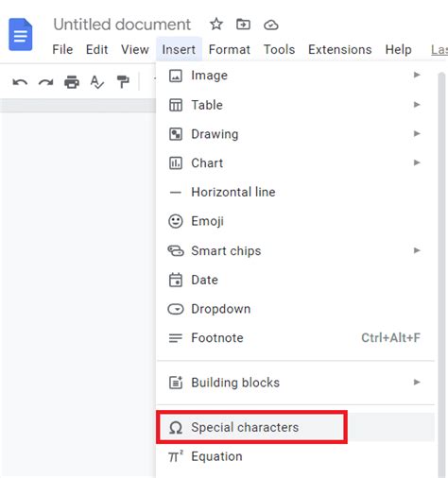
Task: Click the Undo arrow icon
Action: (20, 82)
